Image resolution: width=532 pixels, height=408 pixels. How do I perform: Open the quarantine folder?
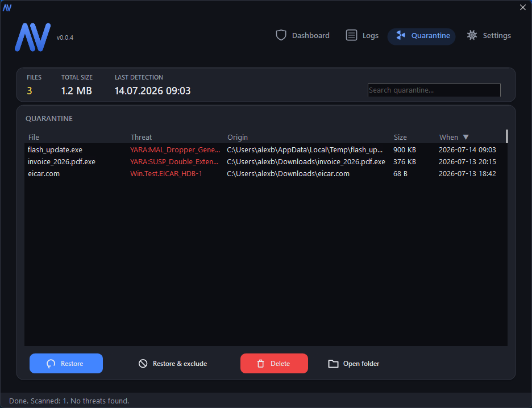pos(354,364)
